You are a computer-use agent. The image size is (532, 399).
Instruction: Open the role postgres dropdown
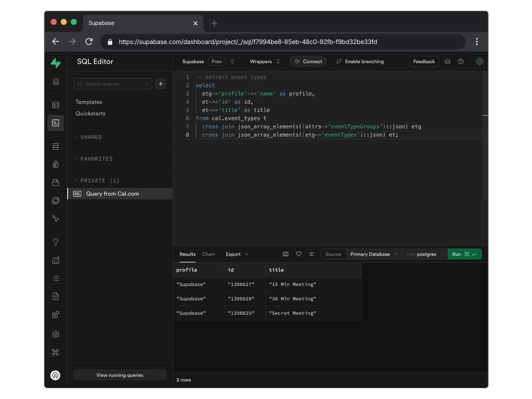424,254
